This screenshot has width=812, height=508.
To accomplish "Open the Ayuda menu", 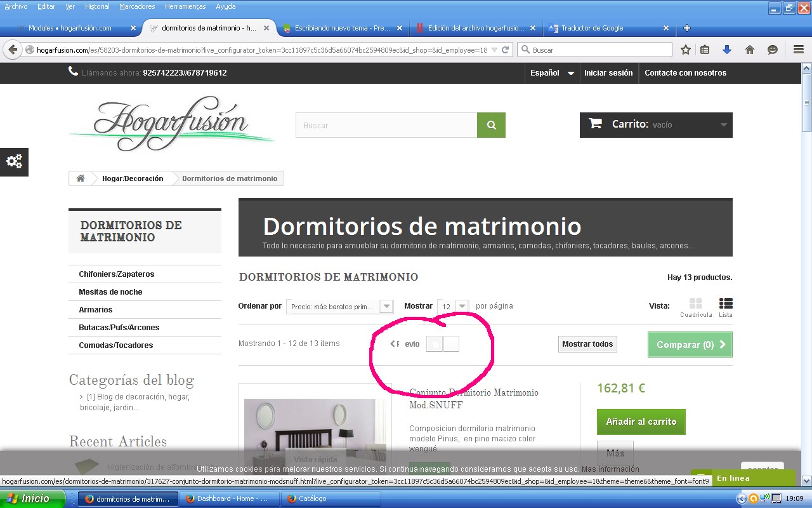I will 225,6.
